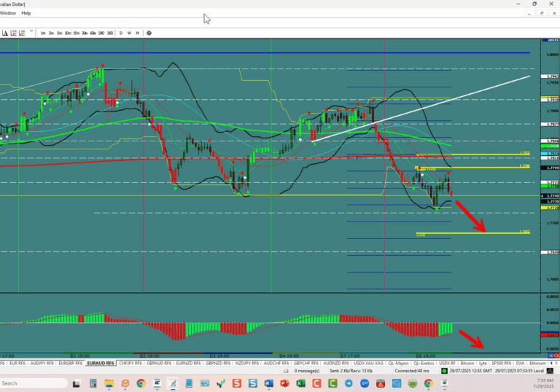Switch to the GBPNZD RF6 tab
560x392 pixels.
coord(218,363)
